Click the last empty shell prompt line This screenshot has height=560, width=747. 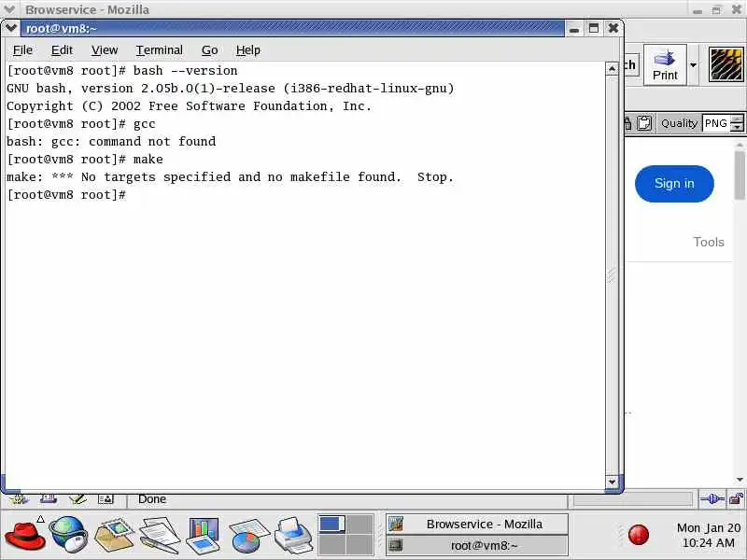click(66, 195)
